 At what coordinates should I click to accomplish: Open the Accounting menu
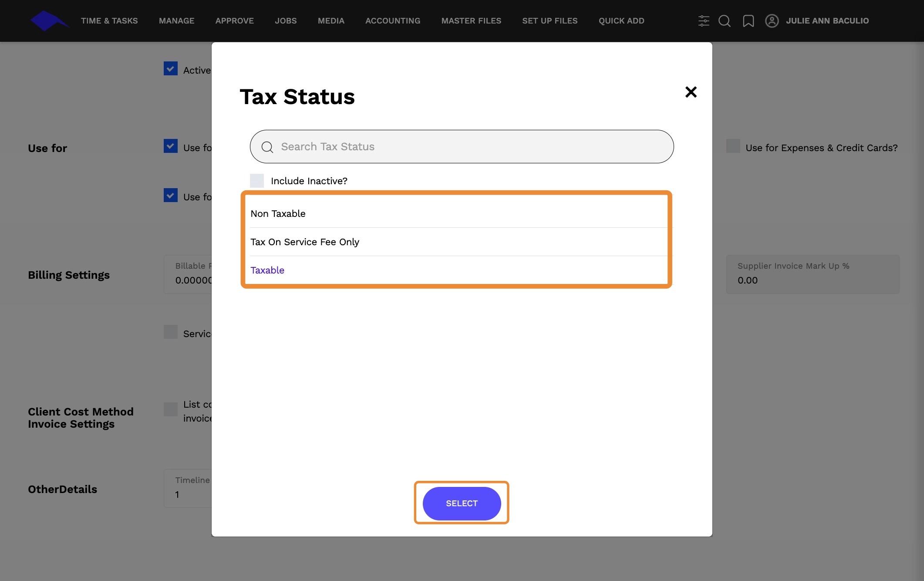click(x=393, y=21)
